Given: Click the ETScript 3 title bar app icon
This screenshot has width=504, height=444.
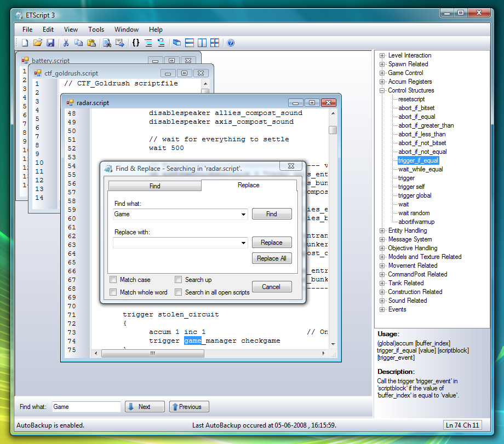Looking at the screenshot, I should click(19, 15).
